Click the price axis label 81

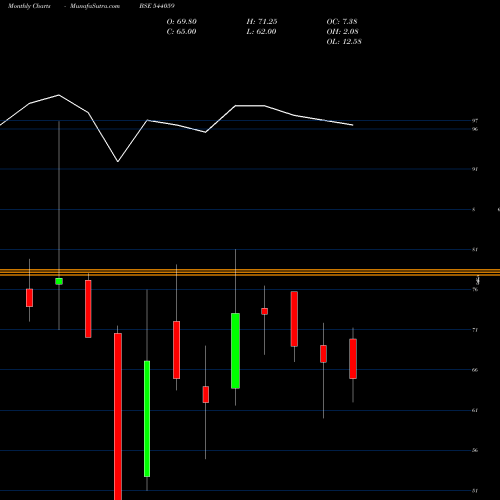(475, 250)
